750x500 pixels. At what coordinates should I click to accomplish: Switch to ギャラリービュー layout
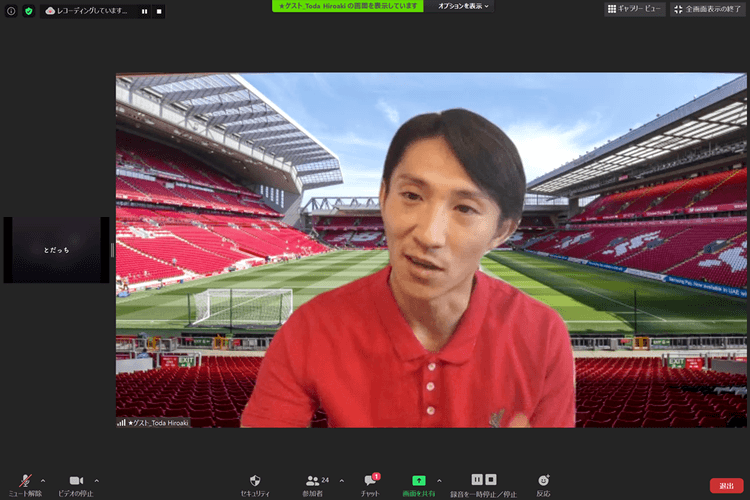click(x=634, y=9)
